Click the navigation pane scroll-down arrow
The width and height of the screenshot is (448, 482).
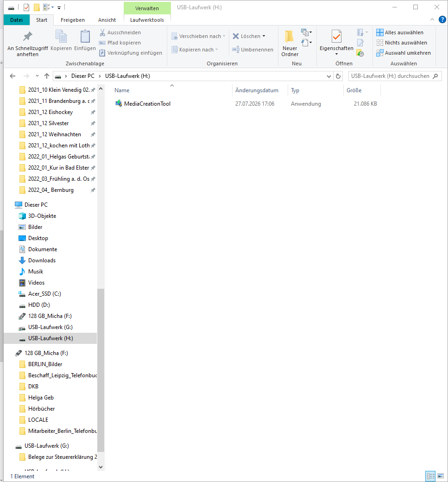tap(101, 467)
